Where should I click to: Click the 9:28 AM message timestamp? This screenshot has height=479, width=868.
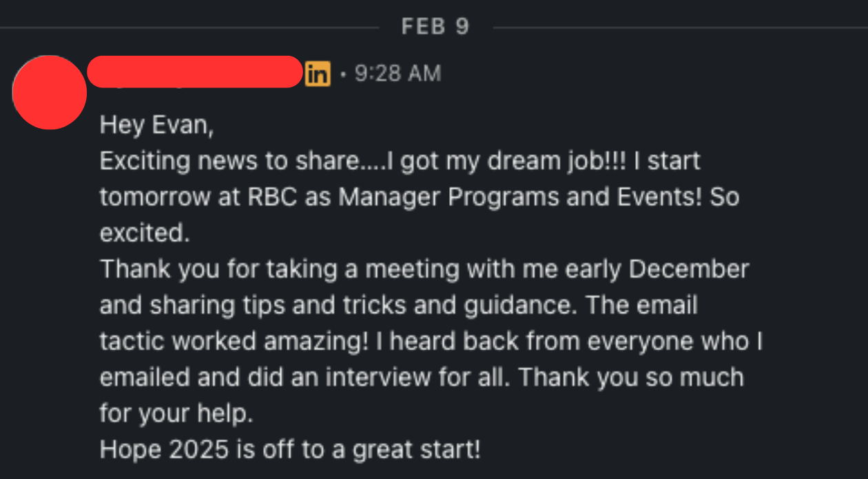[x=397, y=74]
